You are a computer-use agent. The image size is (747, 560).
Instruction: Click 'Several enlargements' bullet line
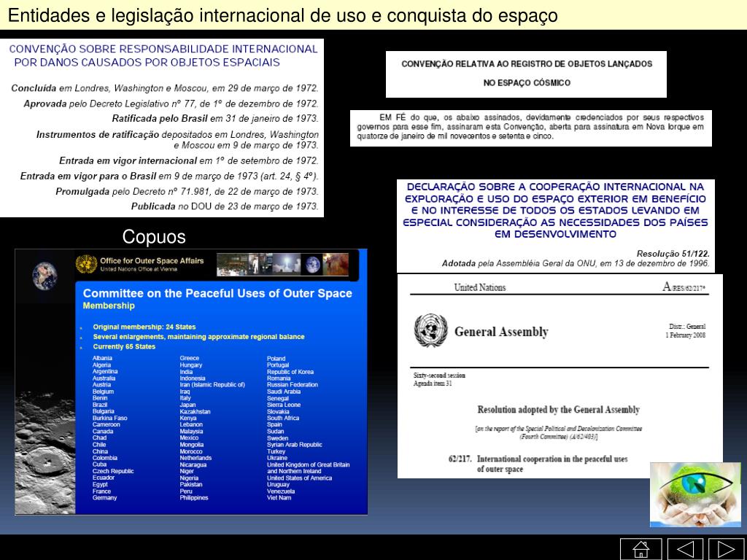pyautogui.click(x=198, y=337)
